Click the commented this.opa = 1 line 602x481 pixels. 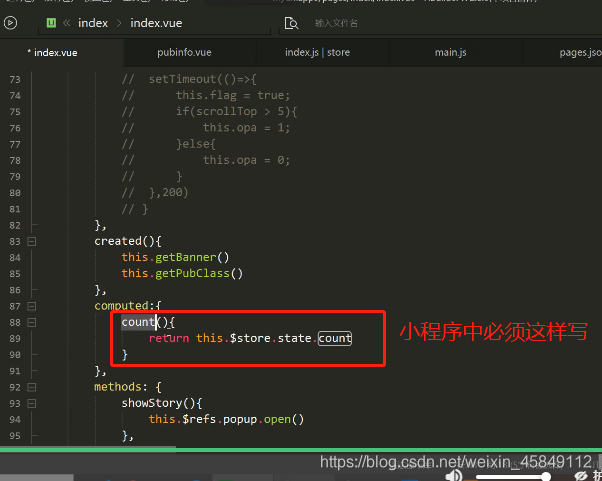coord(206,127)
